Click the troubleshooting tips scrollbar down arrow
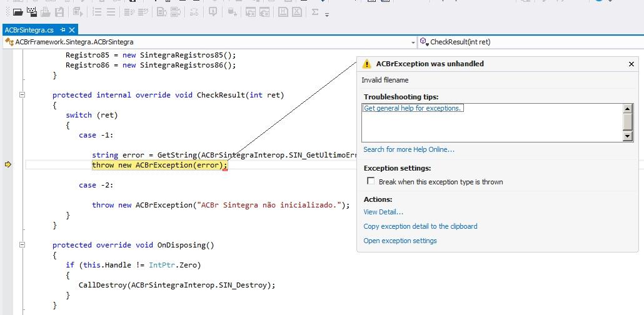This screenshot has height=315, width=644. pyautogui.click(x=627, y=136)
